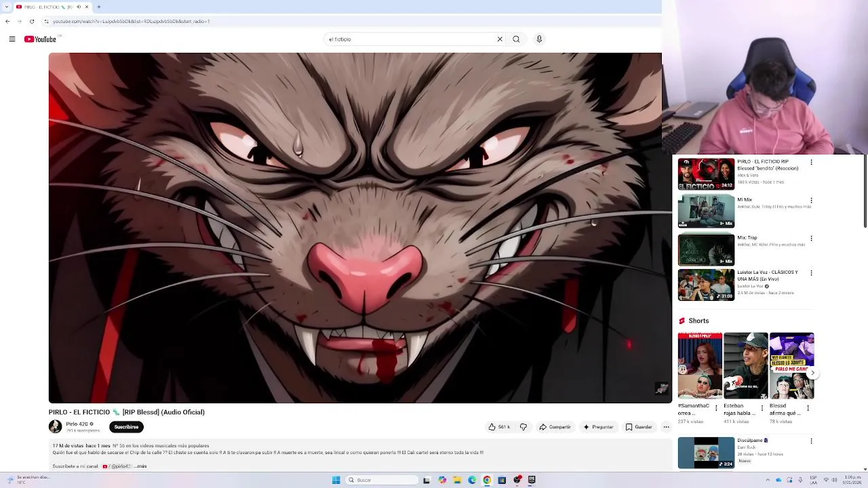The width and height of the screenshot is (868, 488).
Task: Save the video with Guardar button
Action: pyautogui.click(x=639, y=427)
